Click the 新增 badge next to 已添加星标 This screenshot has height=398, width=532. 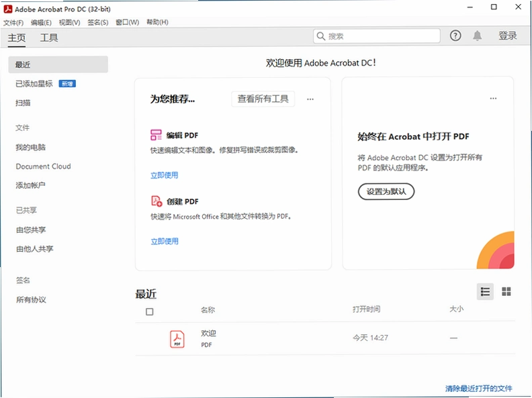pyautogui.click(x=67, y=84)
